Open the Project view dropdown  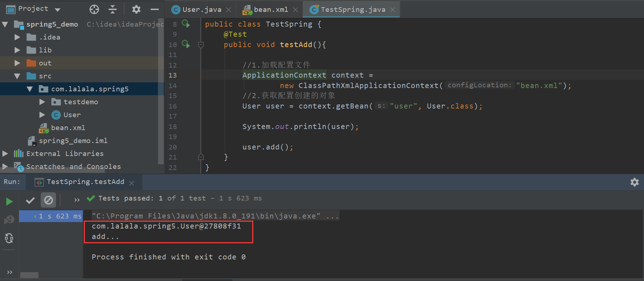[x=58, y=10]
